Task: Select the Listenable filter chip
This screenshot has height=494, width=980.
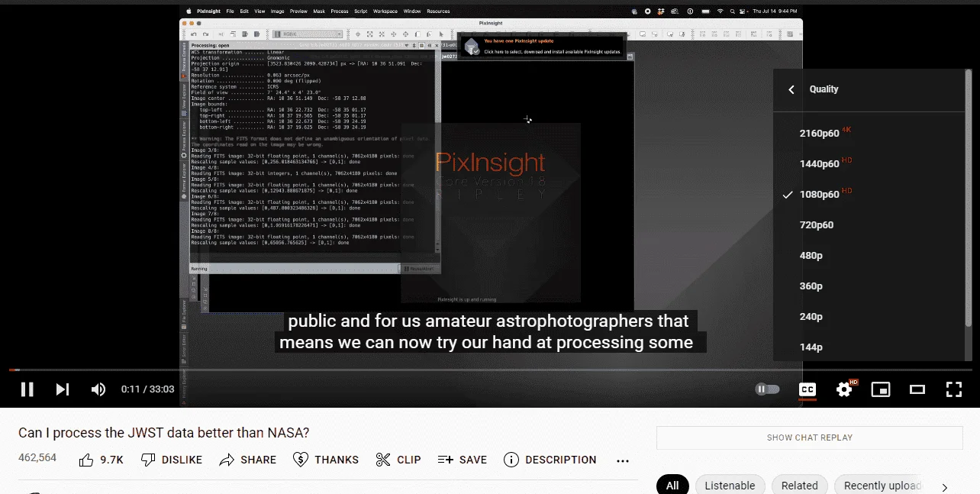Action: tap(730, 486)
